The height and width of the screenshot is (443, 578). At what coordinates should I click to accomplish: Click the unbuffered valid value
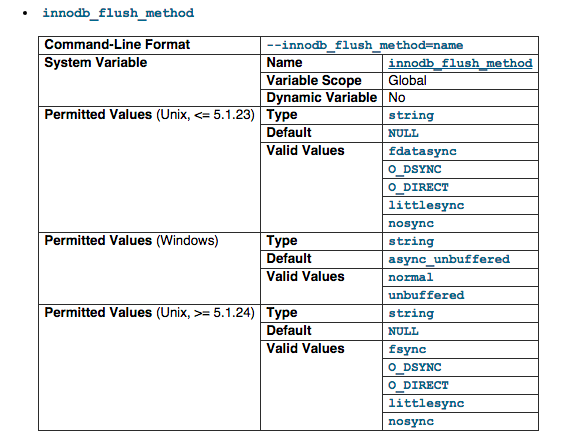(x=426, y=295)
